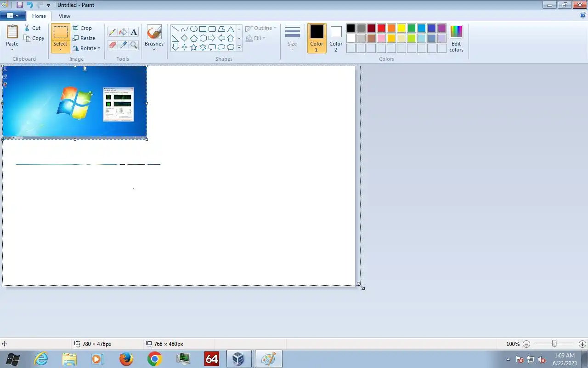588x368 pixels.
Task: Expand the Rotate dropdown
Action: pos(99,48)
